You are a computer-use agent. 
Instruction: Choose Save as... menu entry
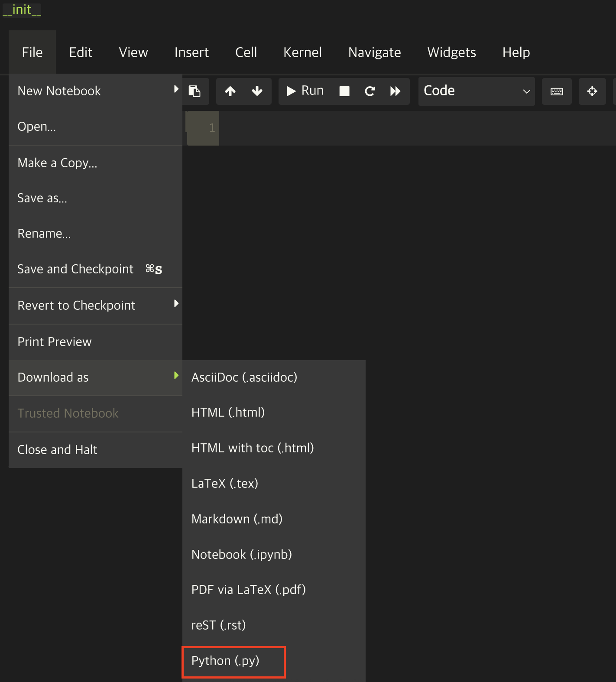pos(95,198)
